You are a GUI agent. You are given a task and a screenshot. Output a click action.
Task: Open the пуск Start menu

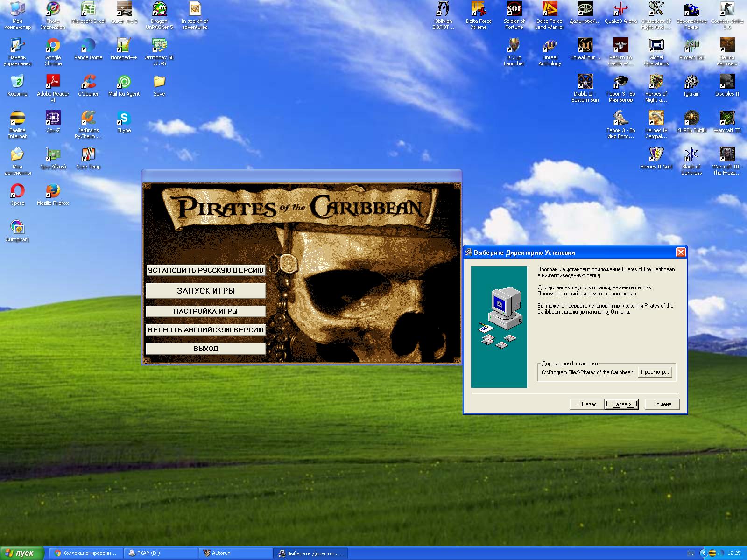(x=22, y=553)
